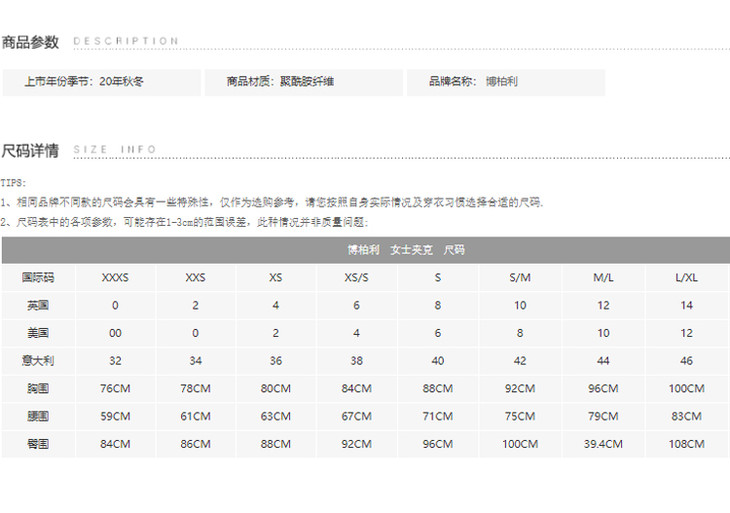The image size is (730, 513).
Task: Click the XS/S size column header
Action: [x=356, y=277]
